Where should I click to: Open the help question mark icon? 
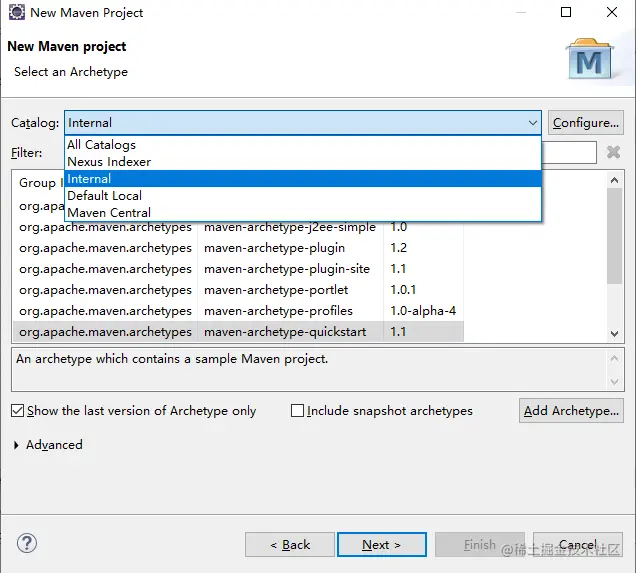point(27,543)
